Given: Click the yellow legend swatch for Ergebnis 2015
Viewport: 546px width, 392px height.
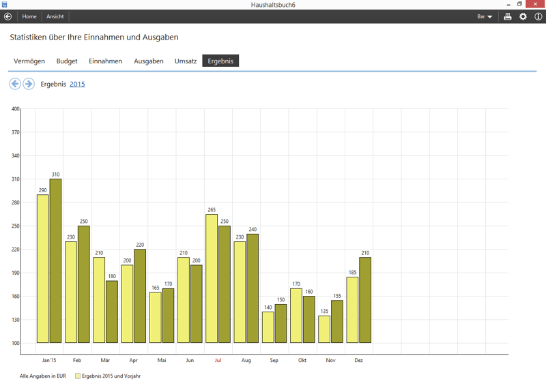Looking at the screenshot, I should [78, 376].
